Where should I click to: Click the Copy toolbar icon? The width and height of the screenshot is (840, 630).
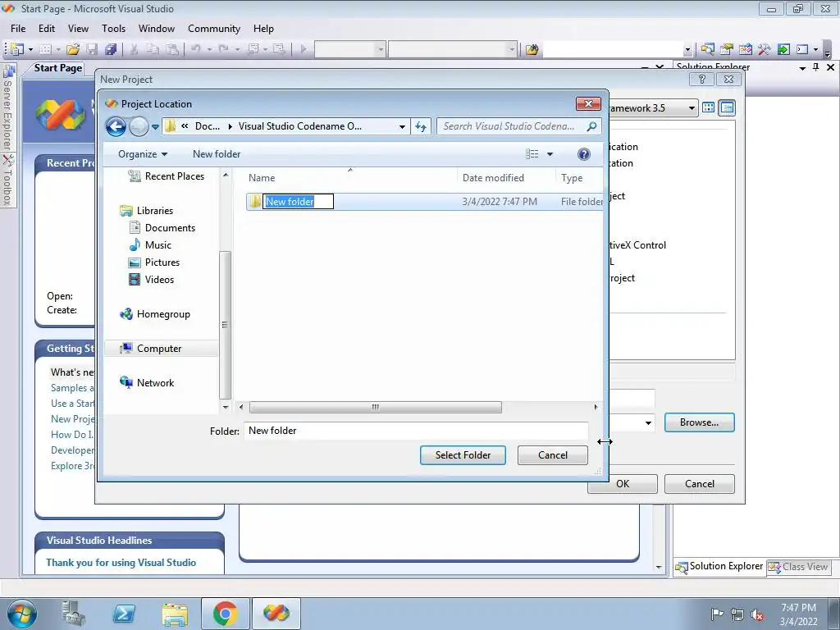tap(153, 49)
